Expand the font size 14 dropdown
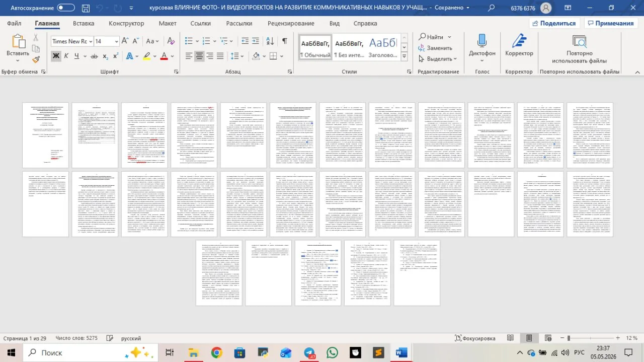Image resolution: width=644 pixels, height=362 pixels. coord(116,41)
